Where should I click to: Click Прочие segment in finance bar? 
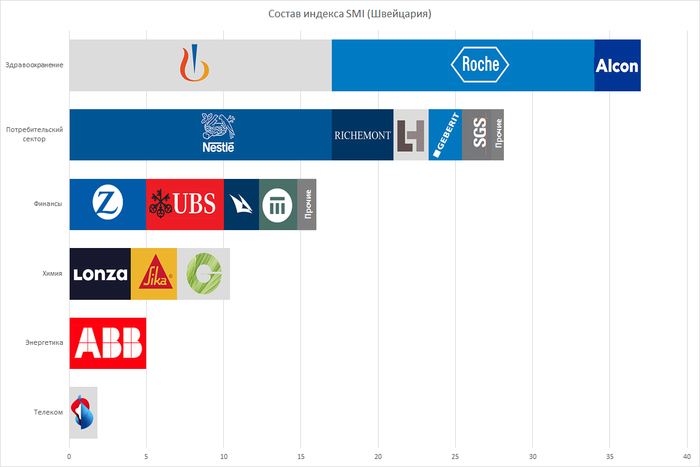(307, 204)
